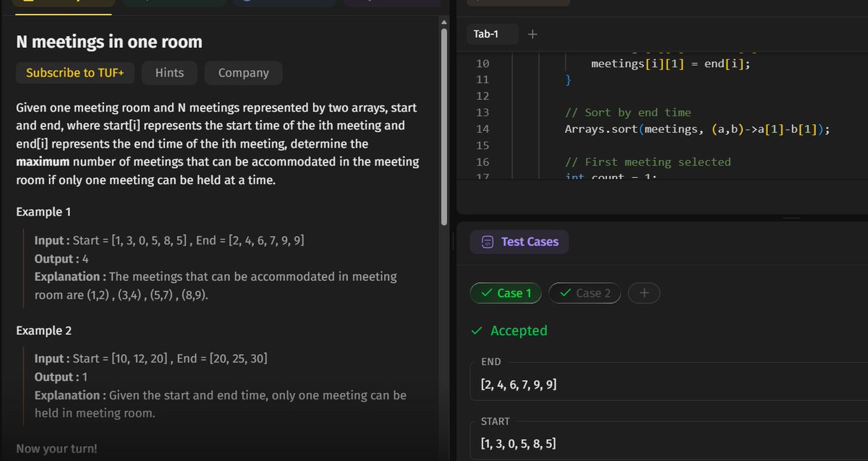Click the 'Now your turn!' text
Viewport: 868px width, 461px height.
pos(56,449)
